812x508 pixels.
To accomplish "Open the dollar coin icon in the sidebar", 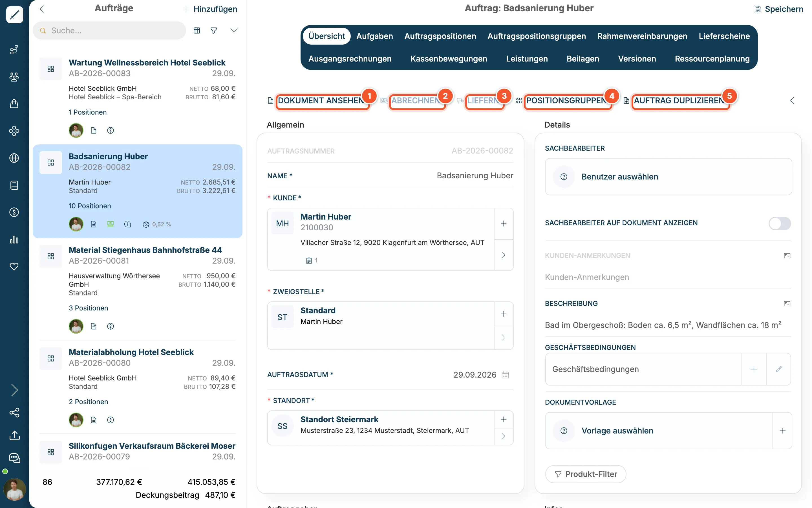I will pyautogui.click(x=14, y=212).
